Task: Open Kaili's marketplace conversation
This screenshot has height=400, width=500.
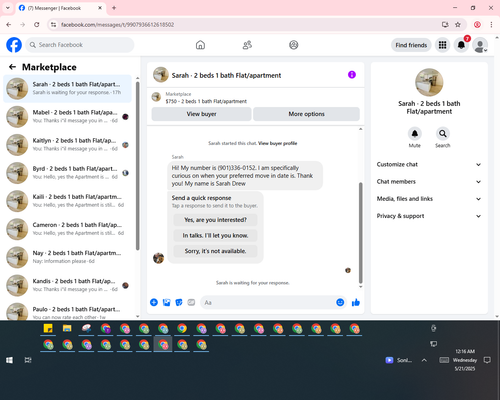Action: pyautogui.click(x=67, y=201)
